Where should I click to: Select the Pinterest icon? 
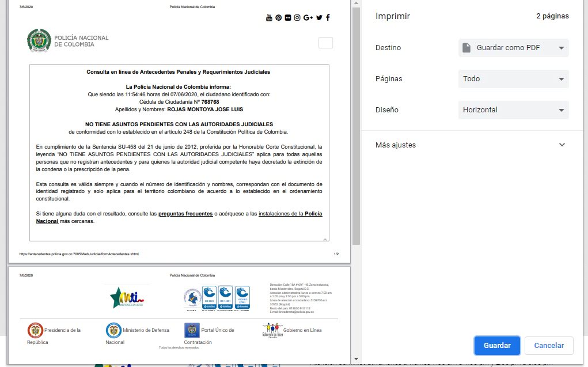pos(278,18)
